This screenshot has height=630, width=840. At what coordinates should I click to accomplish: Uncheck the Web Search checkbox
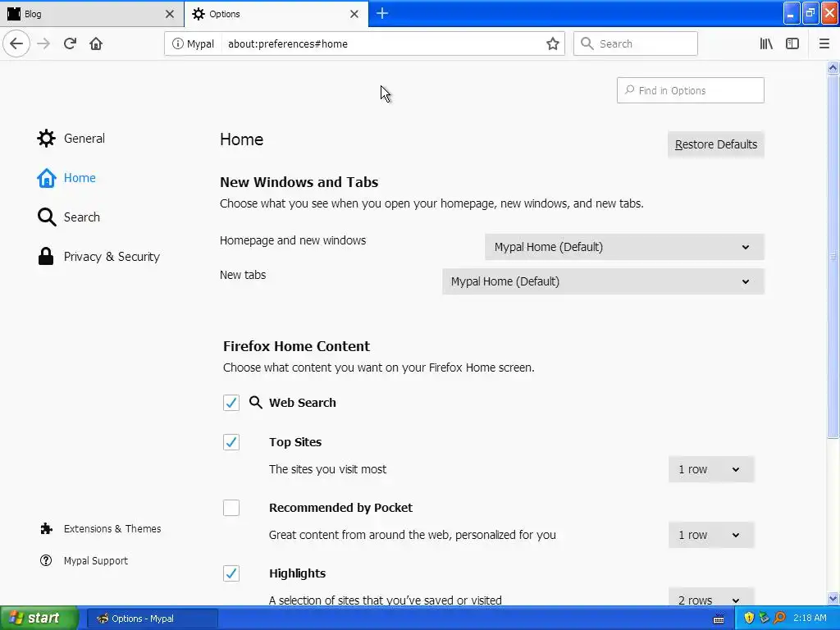click(231, 403)
